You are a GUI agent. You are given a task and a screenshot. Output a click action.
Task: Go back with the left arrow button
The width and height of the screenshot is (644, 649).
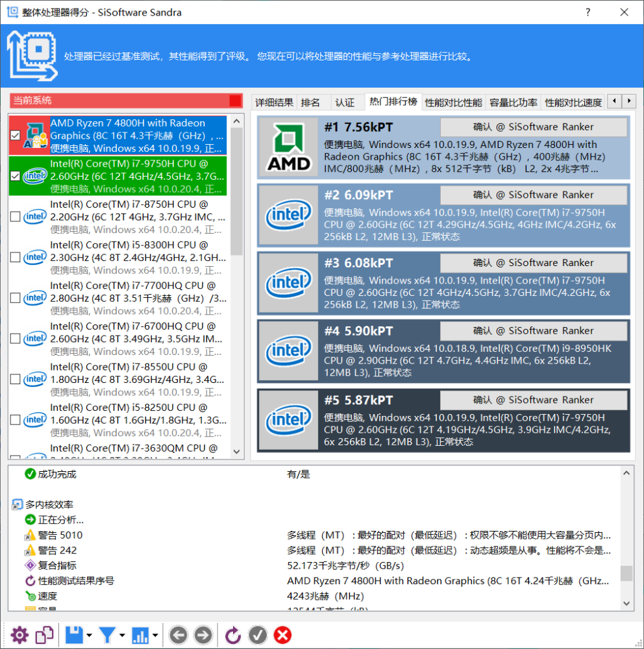[x=179, y=635]
